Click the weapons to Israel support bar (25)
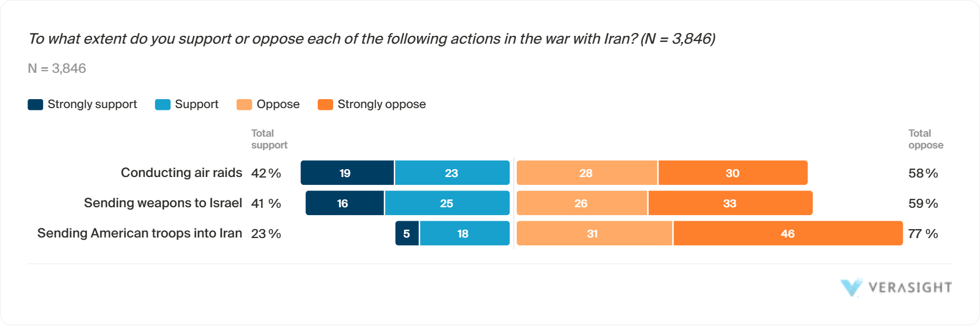The height and width of the screenshot is (326, 980). tap(447, 203)
